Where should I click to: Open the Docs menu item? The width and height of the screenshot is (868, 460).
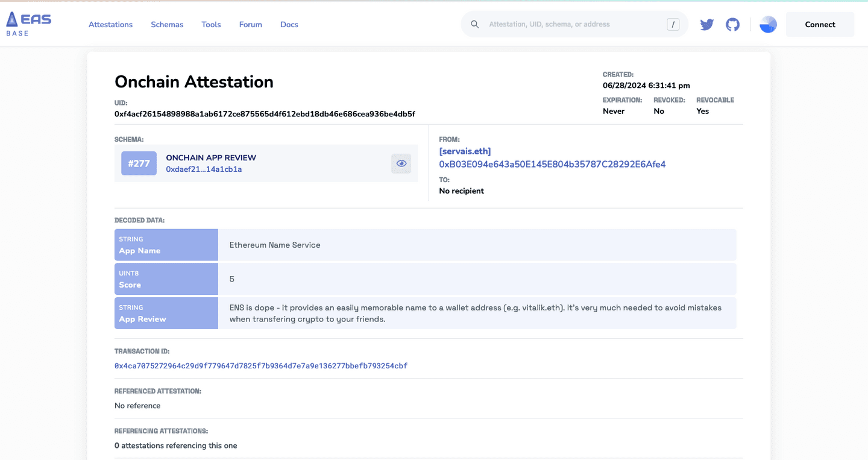click(289, 25)
